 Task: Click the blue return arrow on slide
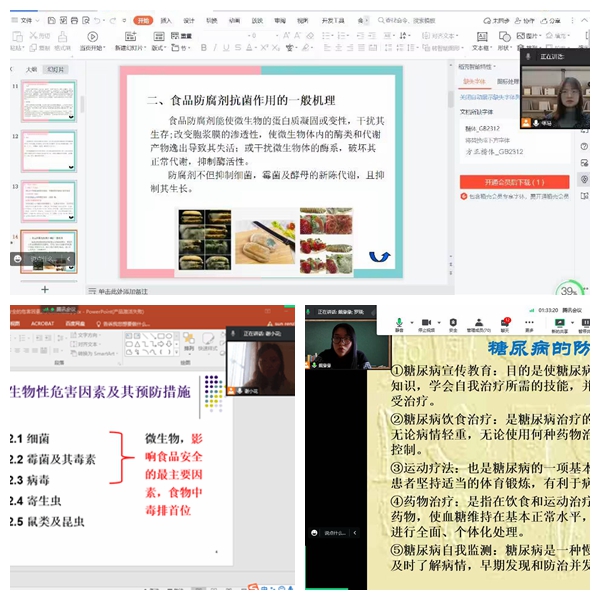[x=379, y=256]
